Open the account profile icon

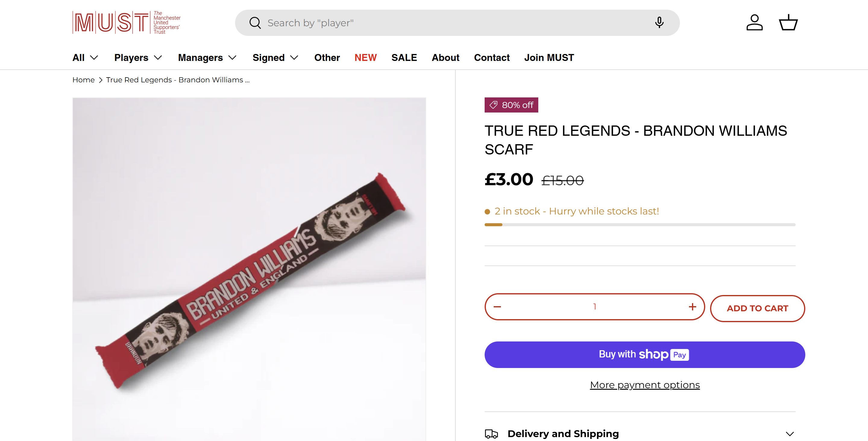754,23
